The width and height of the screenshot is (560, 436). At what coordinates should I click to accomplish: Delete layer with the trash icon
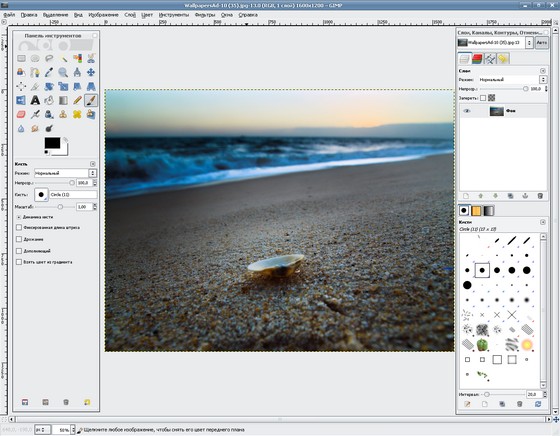tap(540, 196)
